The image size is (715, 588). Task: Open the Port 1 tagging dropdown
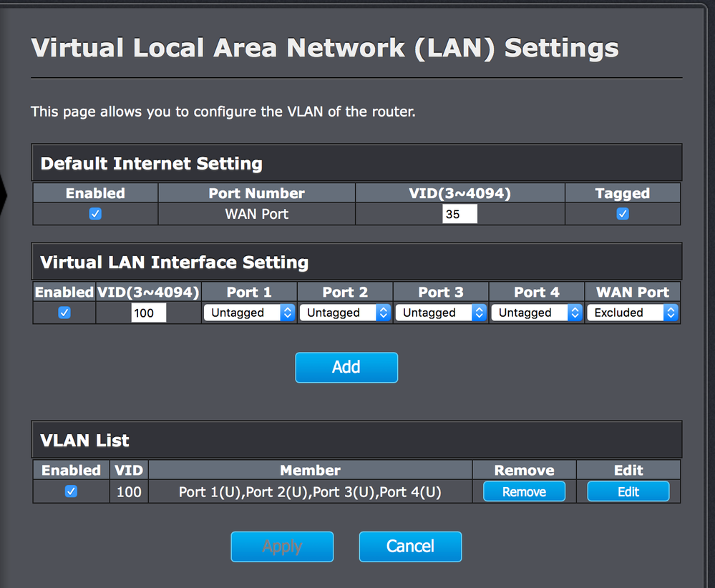coord(249,313)
